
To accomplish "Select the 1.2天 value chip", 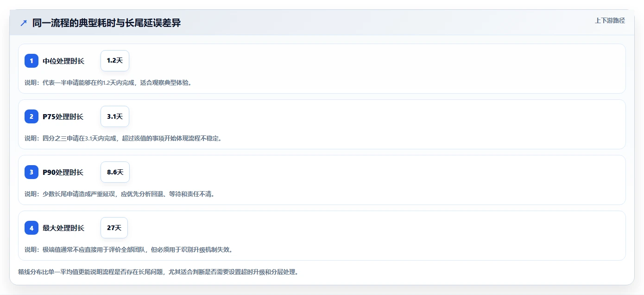I will pyautogui.click(x=115, y=61).
